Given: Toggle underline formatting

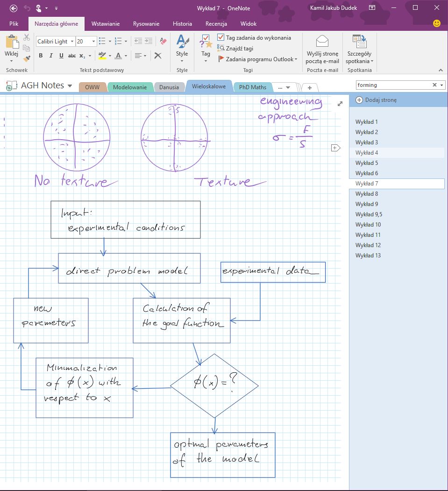Looking at the screenshot, I should coord(61,56).
